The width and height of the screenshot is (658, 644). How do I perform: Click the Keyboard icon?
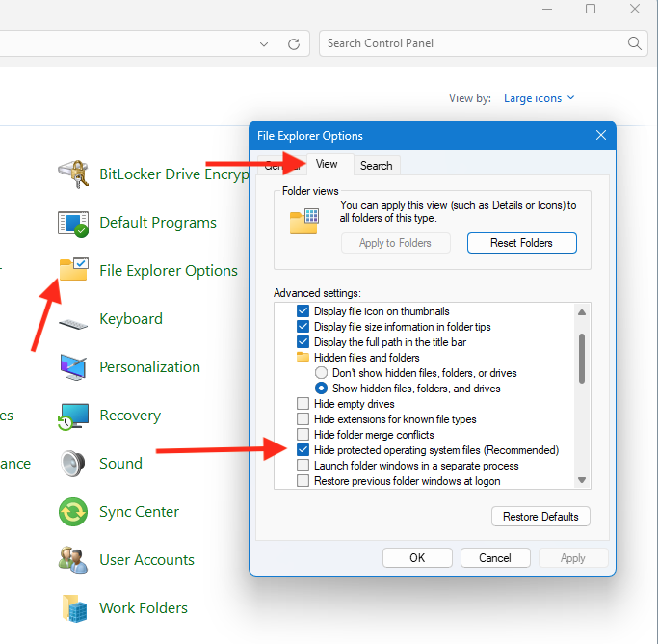click(x=74, y=319)
